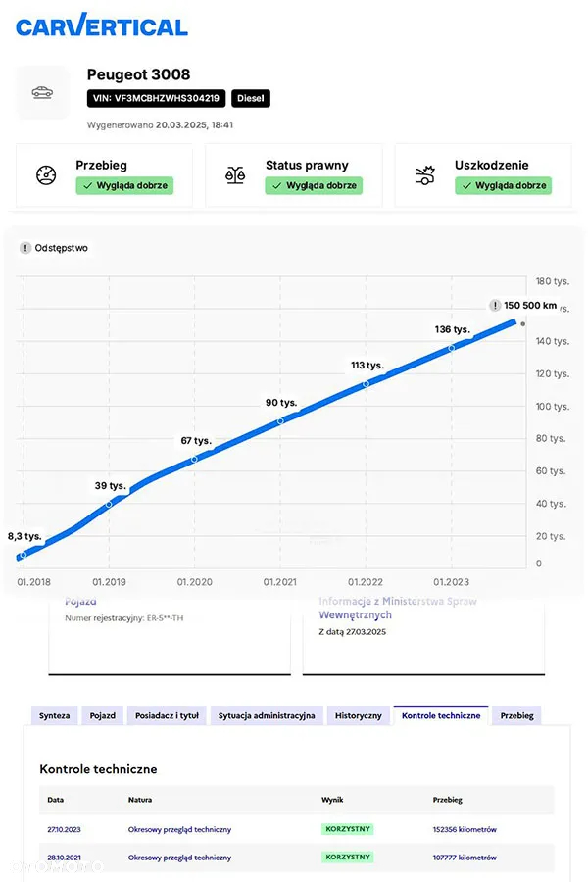Click the Status prawny heading
This screenshot has height=882, width=588.
(x=307, y=165)
